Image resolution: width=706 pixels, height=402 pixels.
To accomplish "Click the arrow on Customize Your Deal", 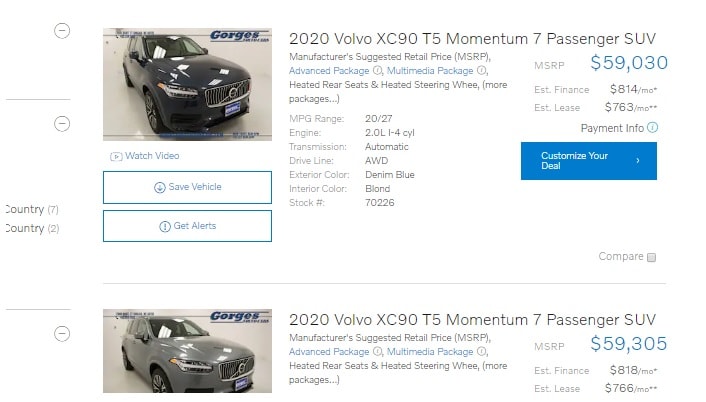I will [638, 160].
